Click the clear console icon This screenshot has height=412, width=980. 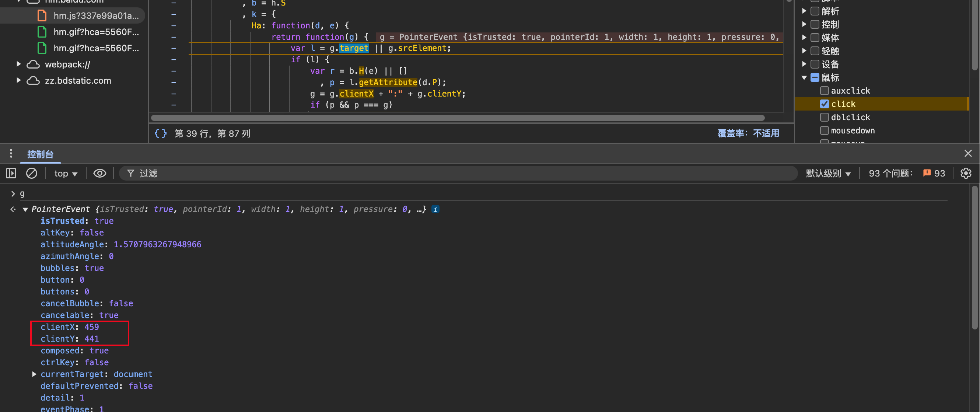click(x=32, y=174)
